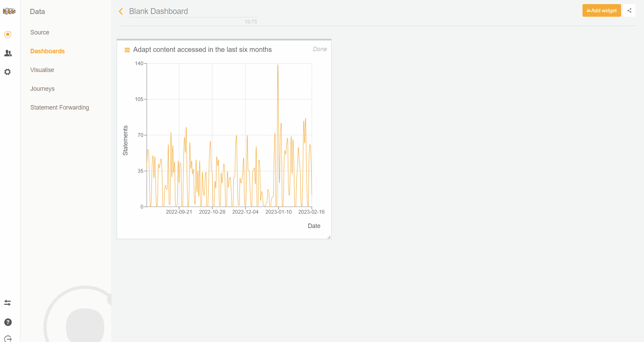Click Done on the Adapt content widget
The width and height of the screenshot is (644, 342).
[319, 49]
